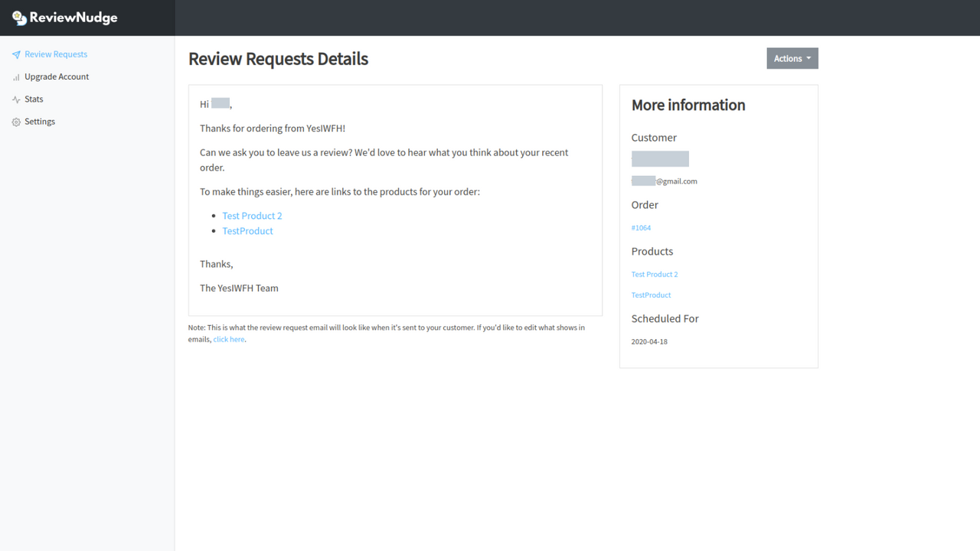The image size is (980, 551).
Task: Open order #1064 link
Action: pyautogui.click(x=641, y=227)
